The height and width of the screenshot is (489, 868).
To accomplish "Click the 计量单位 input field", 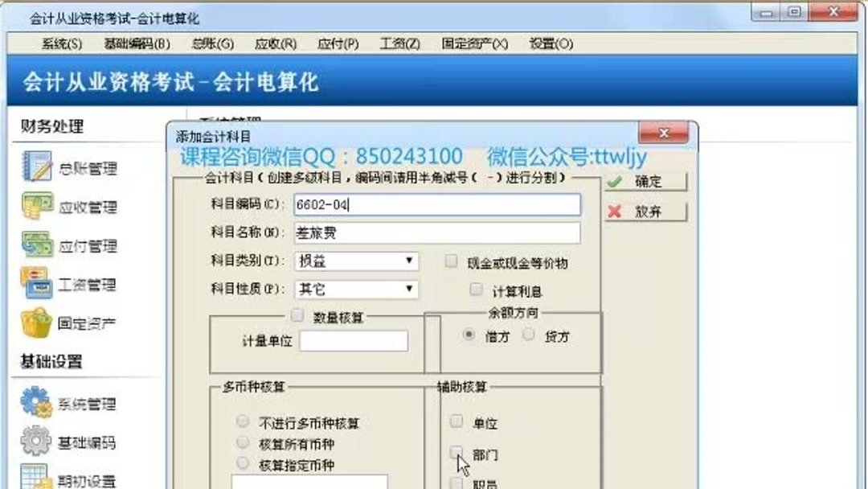I will 354,341.
